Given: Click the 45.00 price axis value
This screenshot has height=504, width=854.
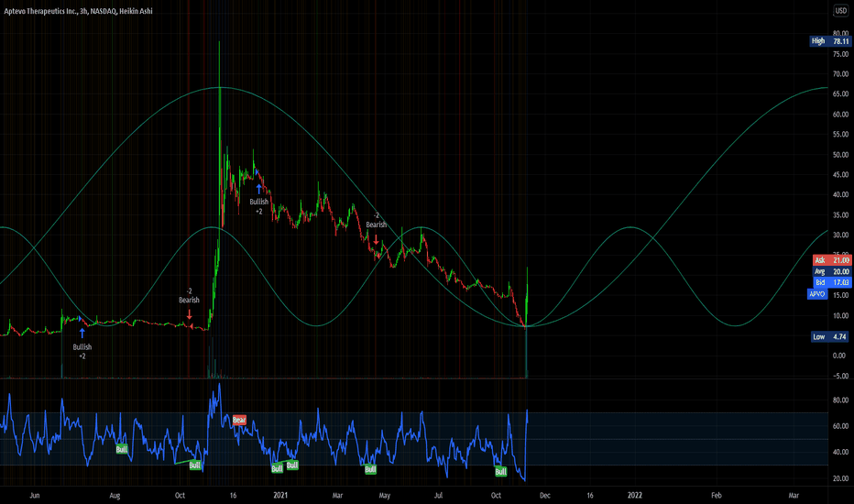Looking at the screenshot, I should (x=840, y=175).
